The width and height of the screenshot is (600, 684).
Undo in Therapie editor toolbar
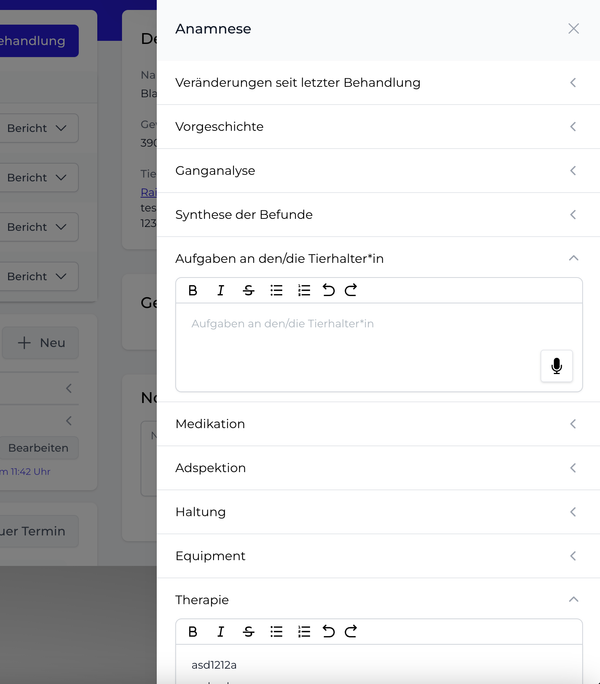coord(329,631)
